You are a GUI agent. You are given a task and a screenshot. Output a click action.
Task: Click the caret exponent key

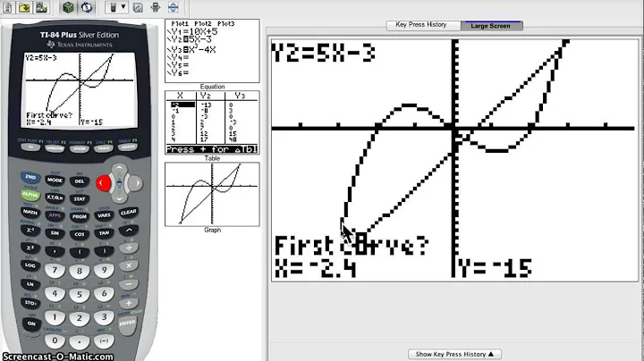click(x=129, y=231)
